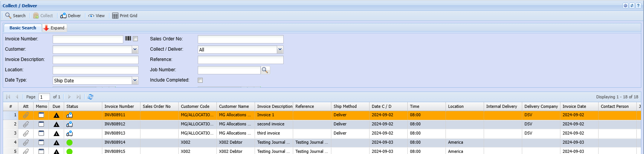Click the due warning triangle for INV808914
644x154 pixels.
point(56,143)
